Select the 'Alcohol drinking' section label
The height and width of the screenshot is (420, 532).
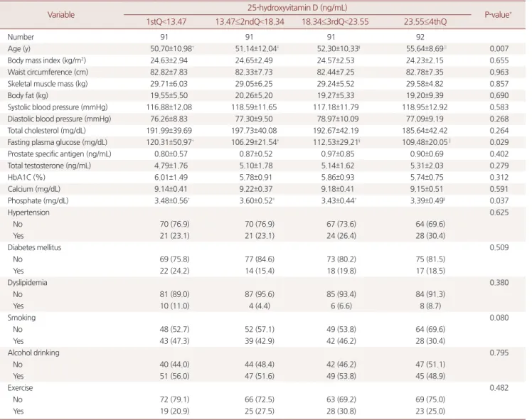coord(33,353)
